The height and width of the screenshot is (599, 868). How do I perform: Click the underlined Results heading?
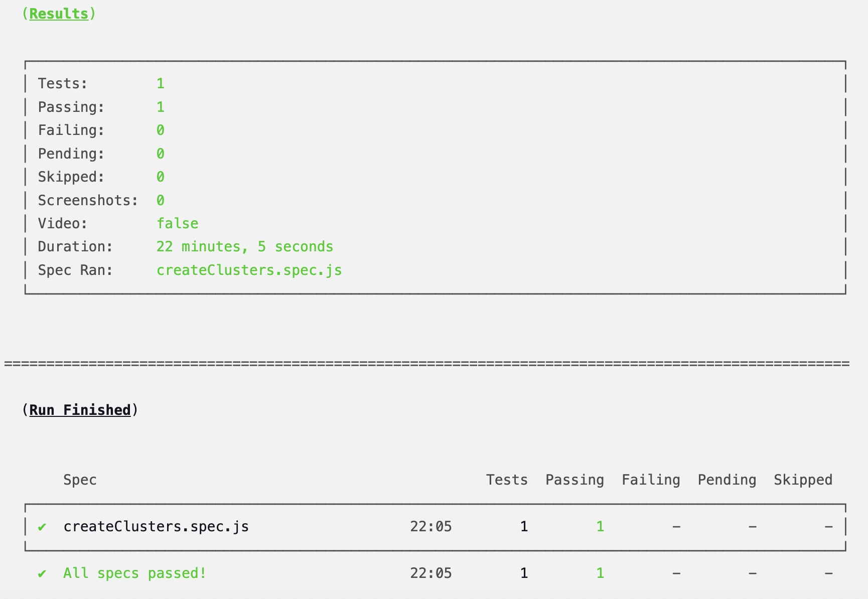(59, 14)
